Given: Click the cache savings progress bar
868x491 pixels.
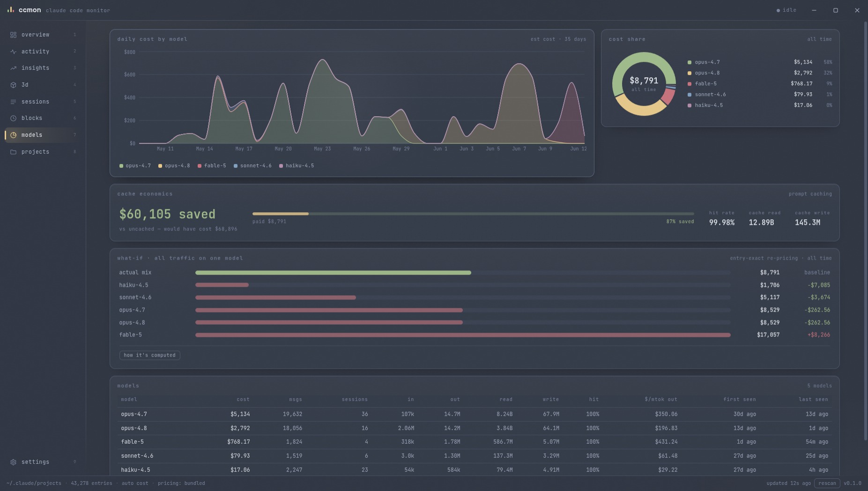Looking at the screenshot, I should [x=473, y=214].
